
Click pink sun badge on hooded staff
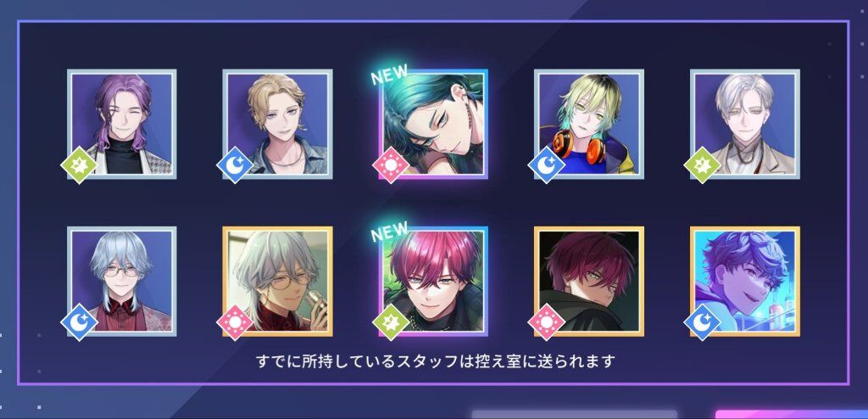pyautogui.click(x=547, y=322)
